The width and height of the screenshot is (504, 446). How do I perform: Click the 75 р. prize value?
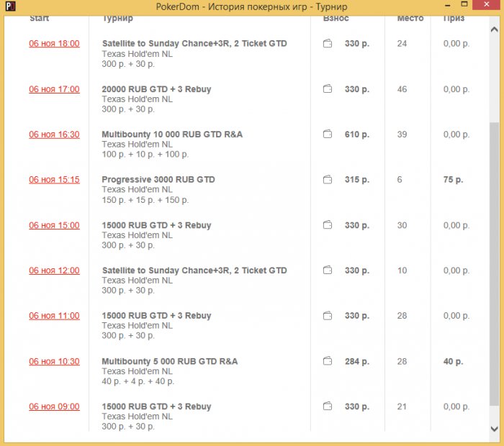click(453, 180)
